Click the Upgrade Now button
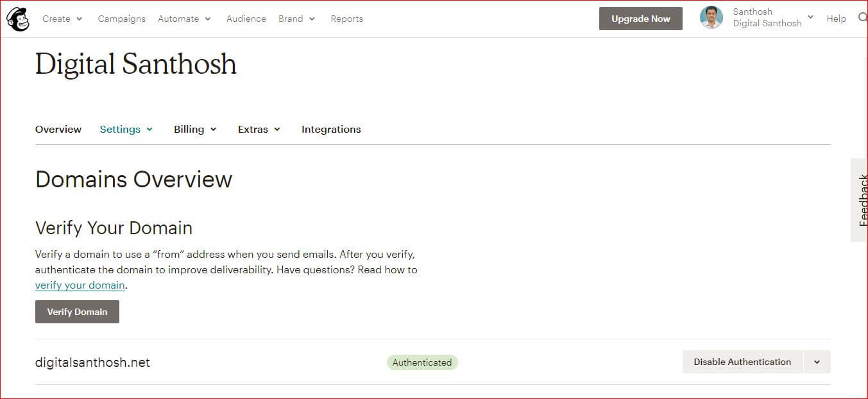The image size is (868, 399). click(641, 19)
